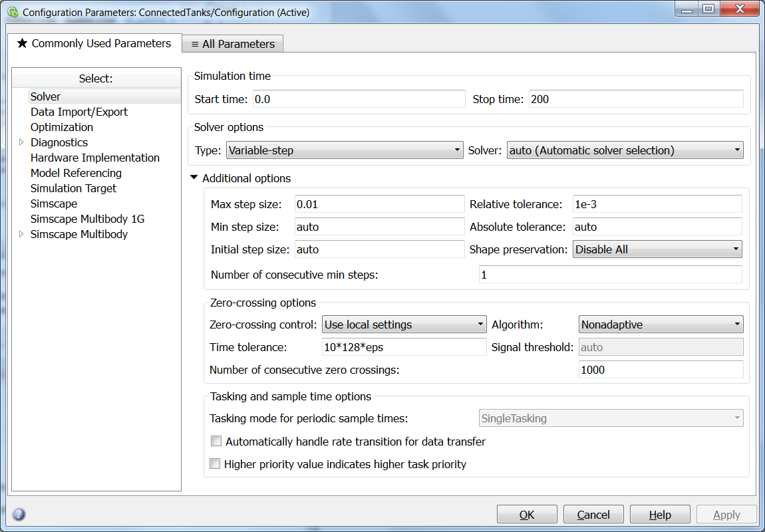The width and height of the screenshot is (765, 532).
Task: Open the zero-crossing Algorithm dropdown
Action: (x=661, y=325)
